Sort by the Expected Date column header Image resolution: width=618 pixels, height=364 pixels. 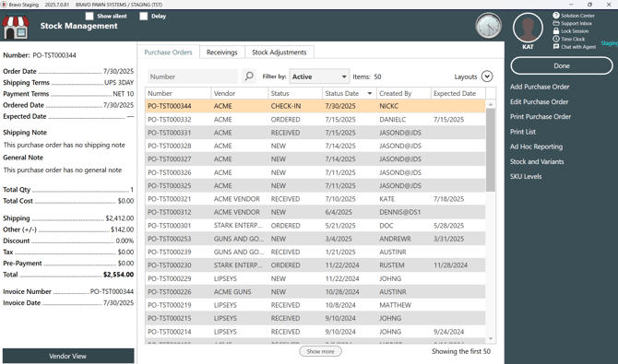[458, 93]
